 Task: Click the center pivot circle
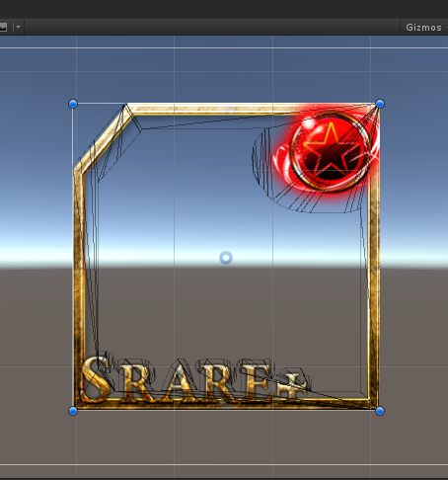click(226, 258)
